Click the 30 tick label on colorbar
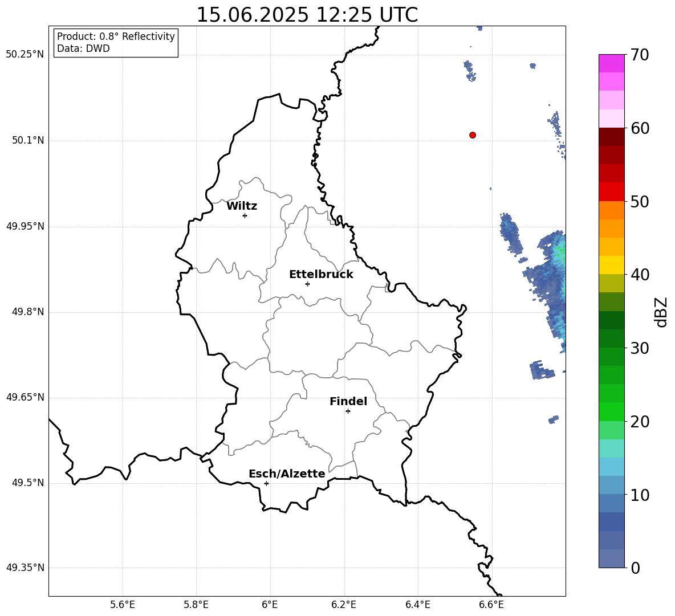Viewport: 675px width, 616px height. [640, 348]
